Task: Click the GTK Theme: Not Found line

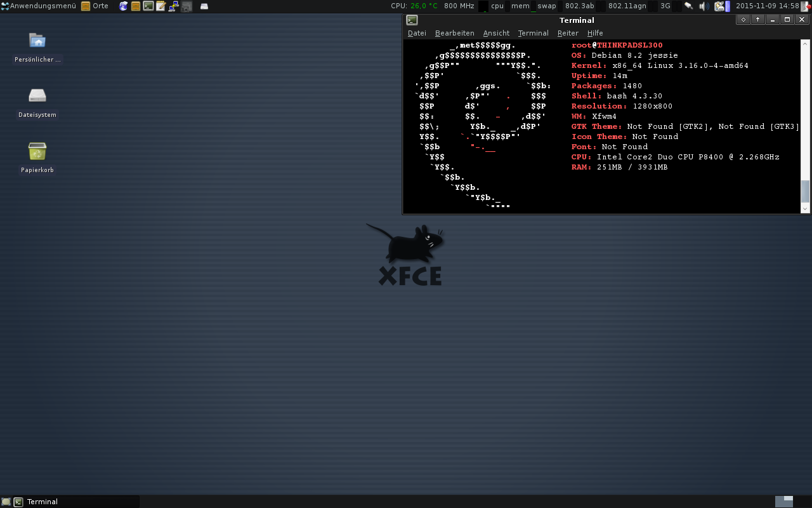Action: [685, 126]
